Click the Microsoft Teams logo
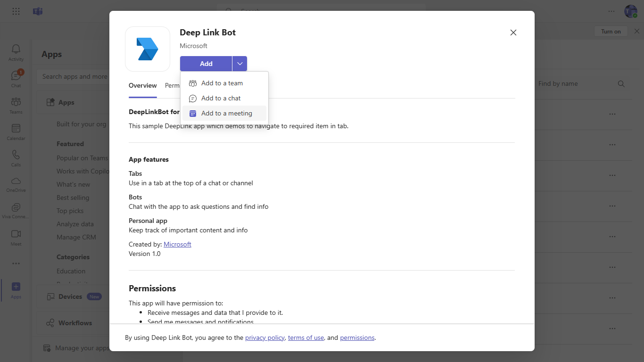The width and height of the screenshot is (644, 362). 38,11
